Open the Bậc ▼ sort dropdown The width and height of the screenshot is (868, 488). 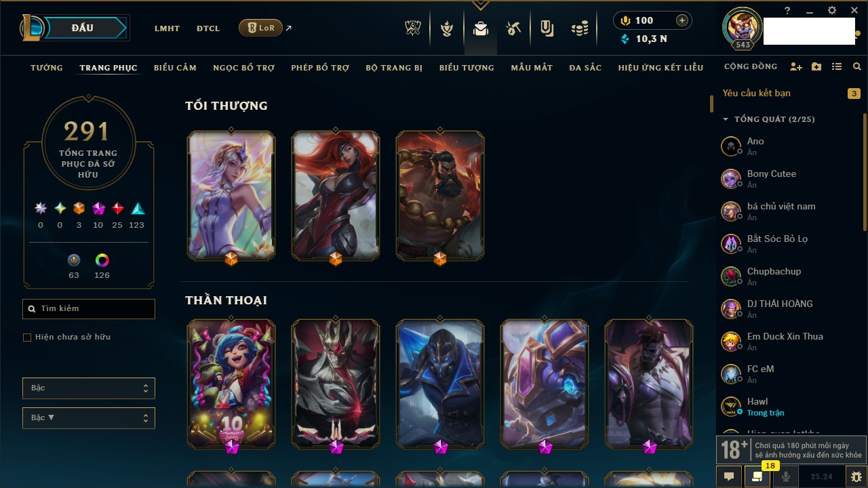89,418
